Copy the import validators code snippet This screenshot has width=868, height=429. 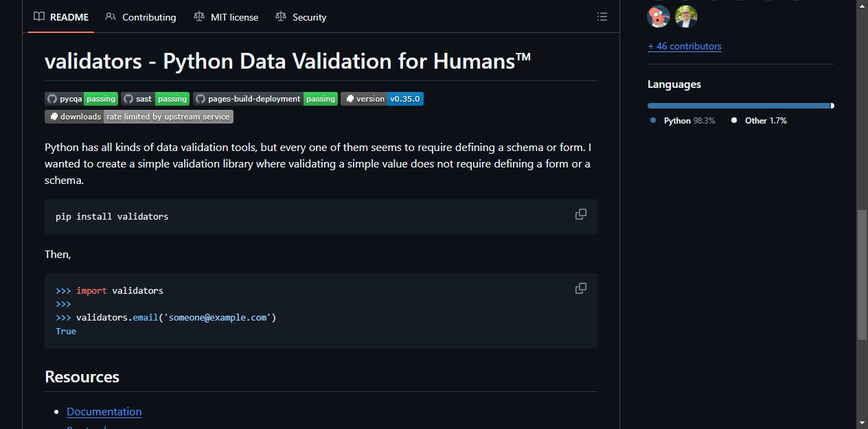tap(581, 288)
